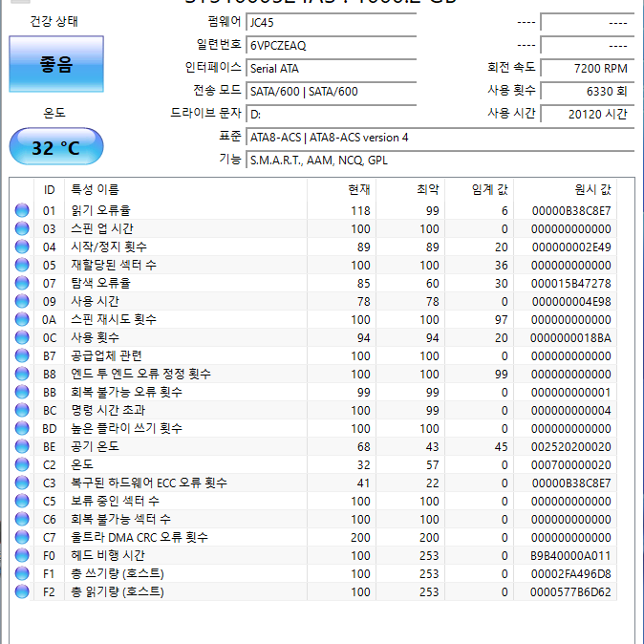Select the 헤드 비행 시간 attribute name
Viewport: 644px width, 644px height.
coord(108,555)
